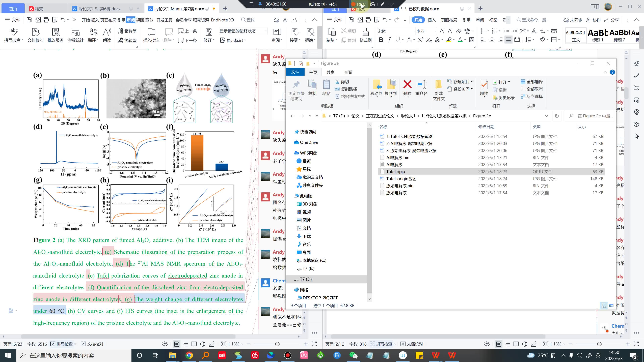Viewport: 644px width, 362px height.
Task: Toggle large icons view in Explorer bottom corner
Action: click(611, 305)
